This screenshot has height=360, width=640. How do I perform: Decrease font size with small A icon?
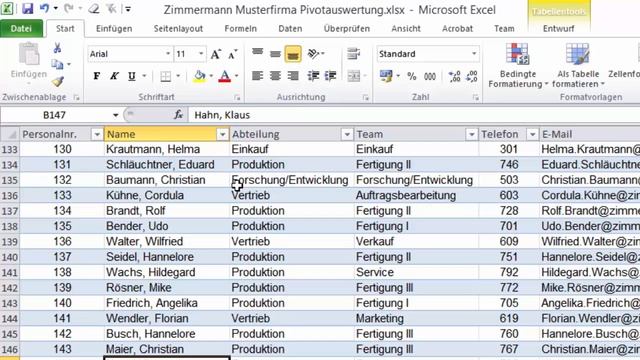coord(232,54)
